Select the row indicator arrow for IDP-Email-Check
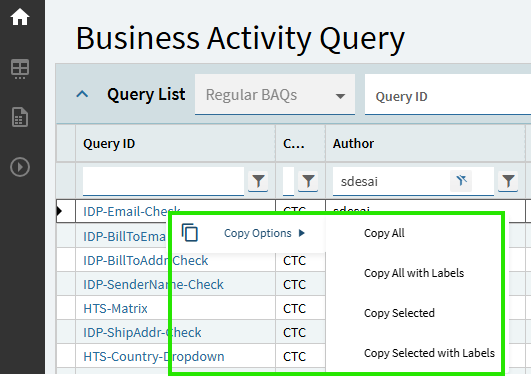This screenshot has height=377, width=531. coord(60,211)
